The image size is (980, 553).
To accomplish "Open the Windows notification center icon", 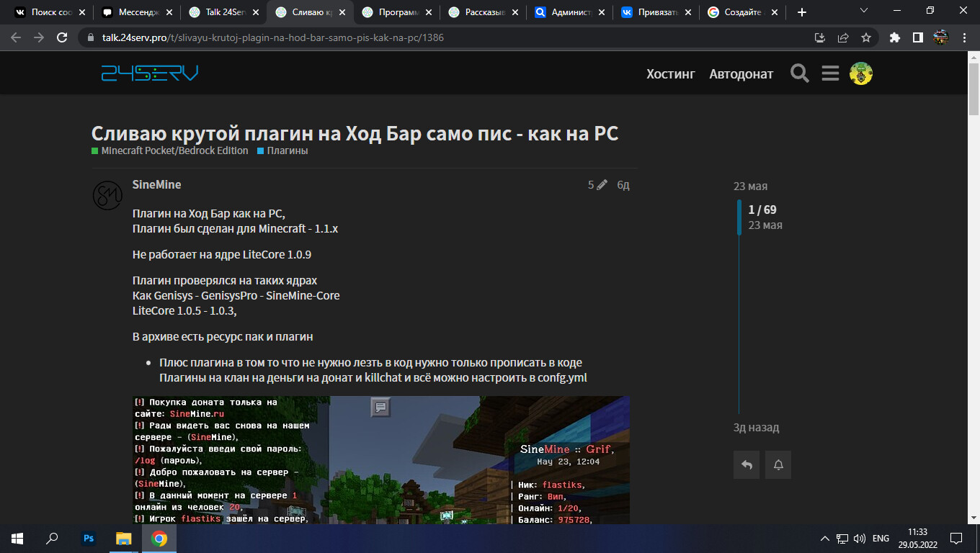I will pos(956,539).
